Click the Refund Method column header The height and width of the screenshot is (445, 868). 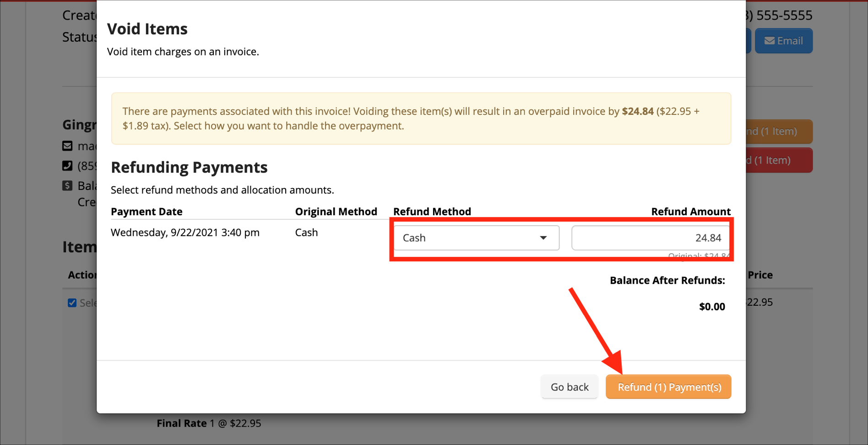coord(432,212)
